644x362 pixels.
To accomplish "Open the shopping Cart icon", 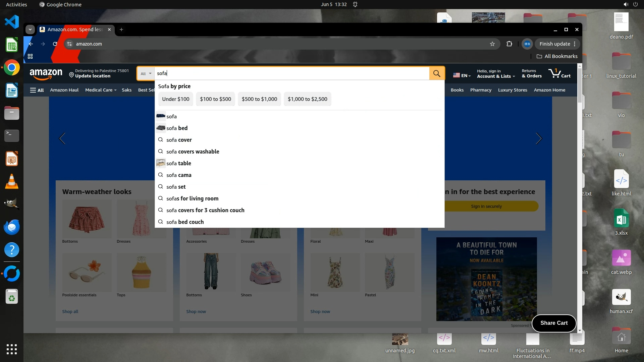I will pos(559,73).
